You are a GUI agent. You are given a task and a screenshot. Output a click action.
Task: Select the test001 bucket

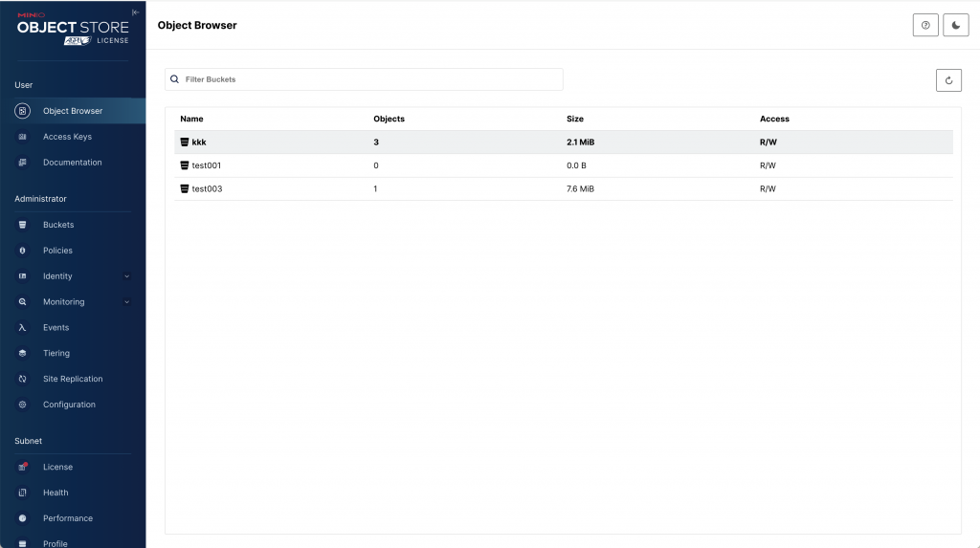pos(207,165)
